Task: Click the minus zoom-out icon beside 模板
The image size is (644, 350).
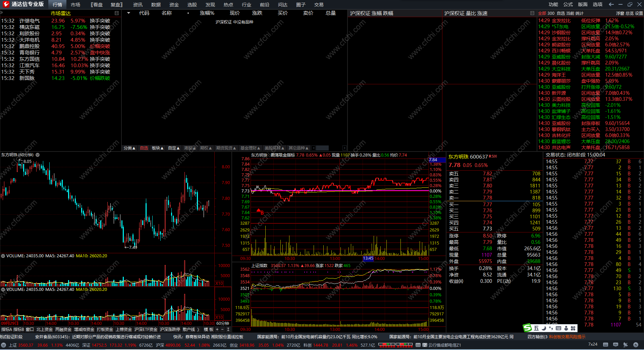Action: pos(222,330)
